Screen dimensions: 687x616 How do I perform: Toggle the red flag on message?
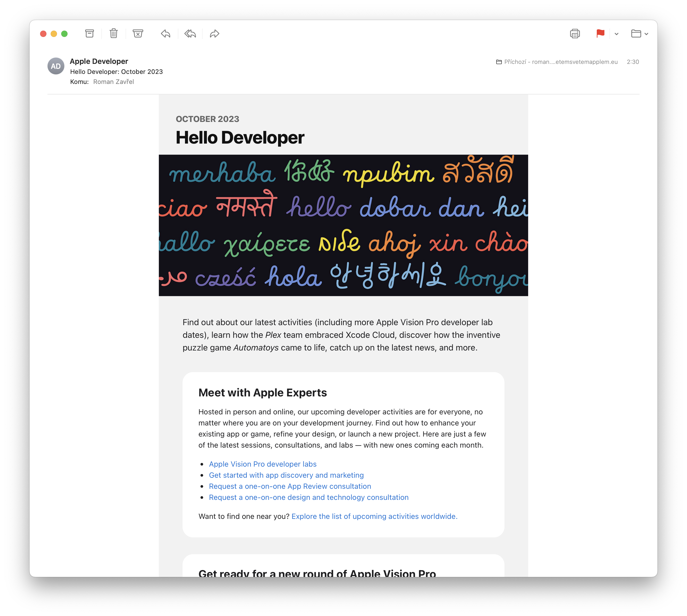600,34
